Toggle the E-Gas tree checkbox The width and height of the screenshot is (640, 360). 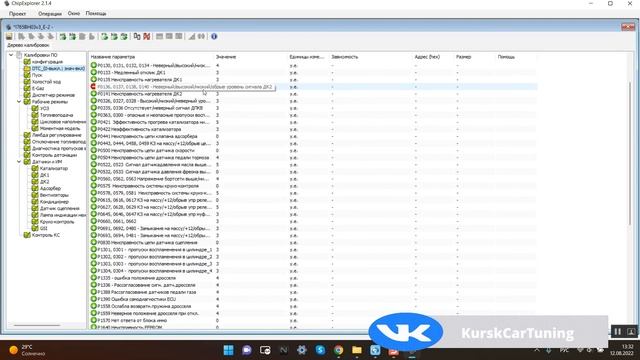(x=27, y=88)
